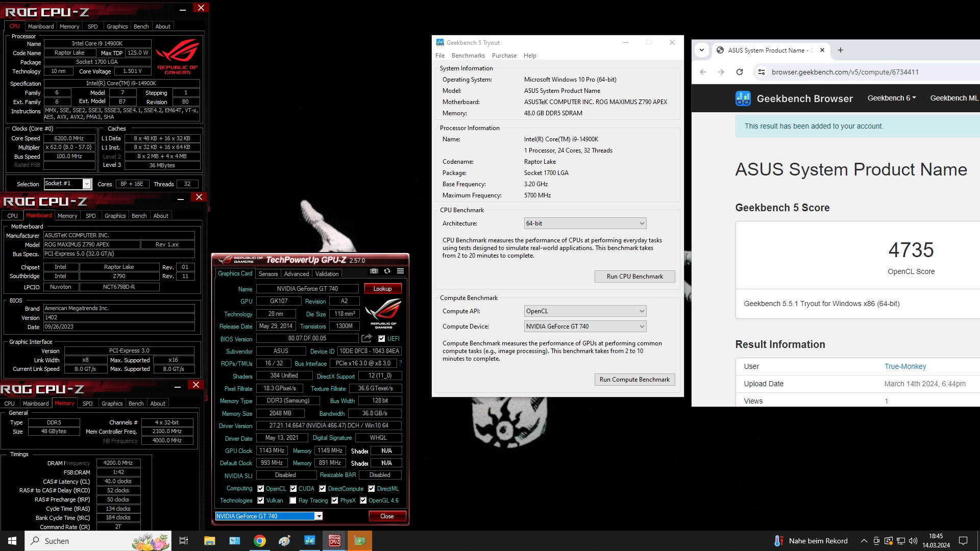The height and width of the screenshot is (551, 980).
Task: Click the browser address bar URL
Action: (x=845, y=72)
